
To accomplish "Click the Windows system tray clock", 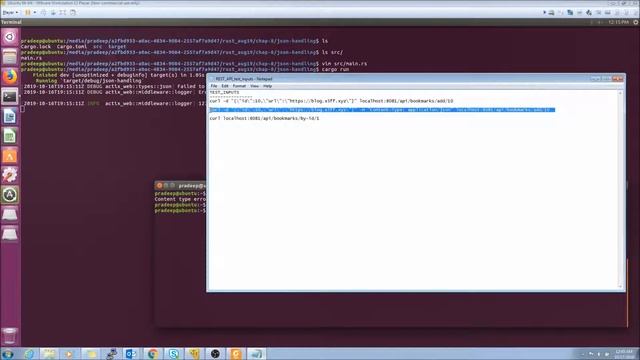I will click(x=624, y=354).
